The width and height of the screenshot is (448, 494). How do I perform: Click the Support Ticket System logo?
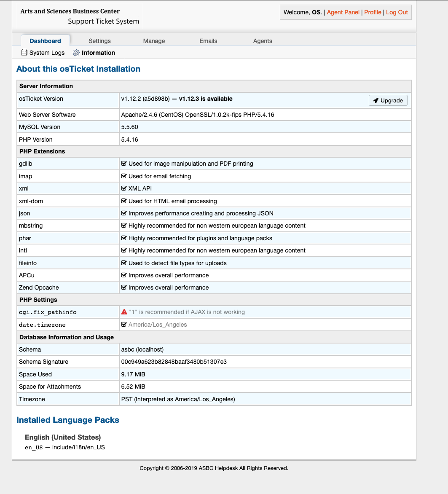tap(80, 16)
